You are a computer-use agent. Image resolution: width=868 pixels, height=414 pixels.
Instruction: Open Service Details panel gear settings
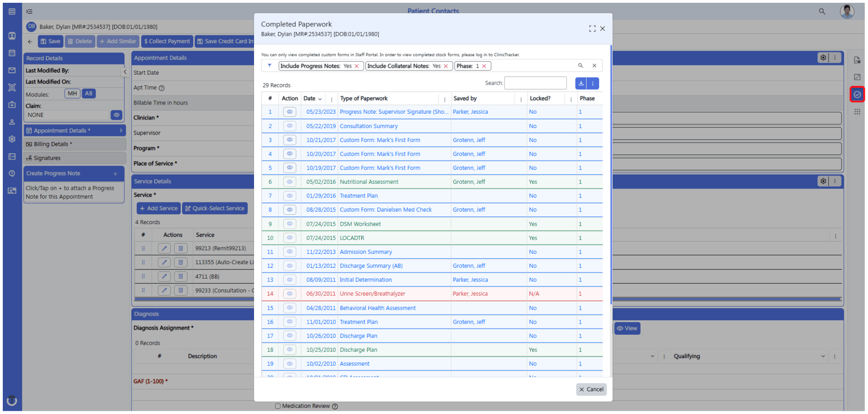(x=823, y=181)
